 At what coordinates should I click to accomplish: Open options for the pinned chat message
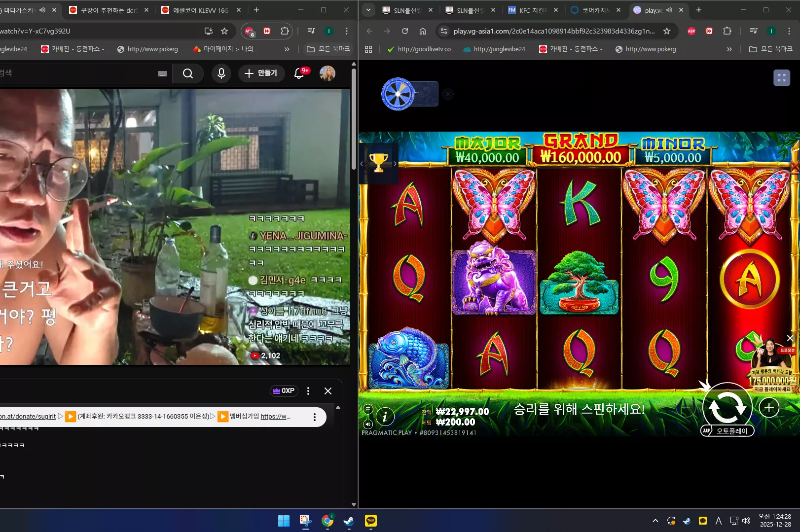pyautogui.click(x=315, y=417)
